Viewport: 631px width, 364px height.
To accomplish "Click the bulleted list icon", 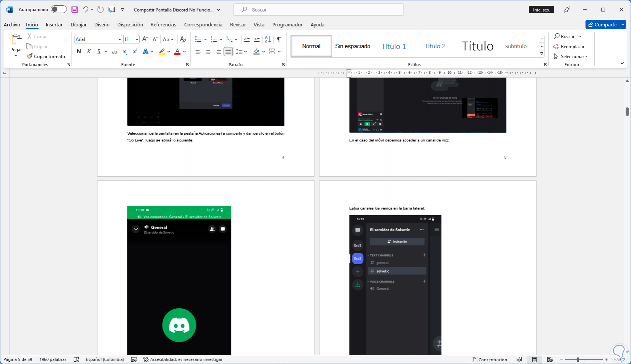I will (x=198, y=39).
